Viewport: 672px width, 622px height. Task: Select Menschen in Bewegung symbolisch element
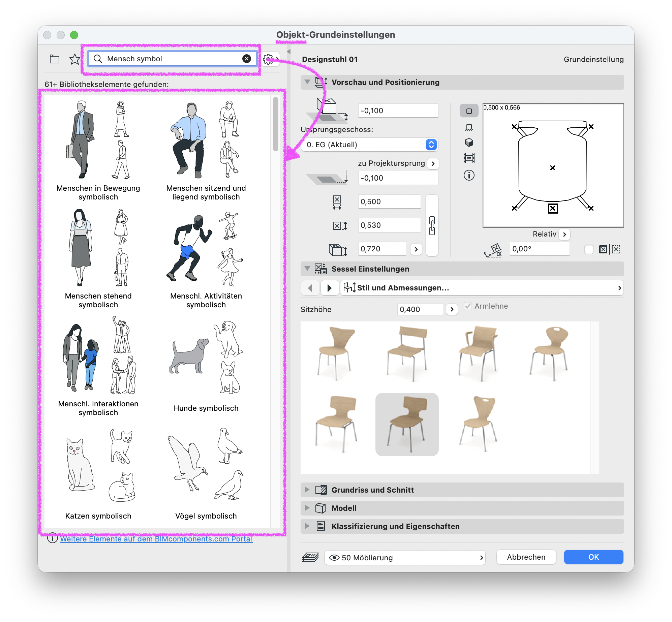[98, 150]
